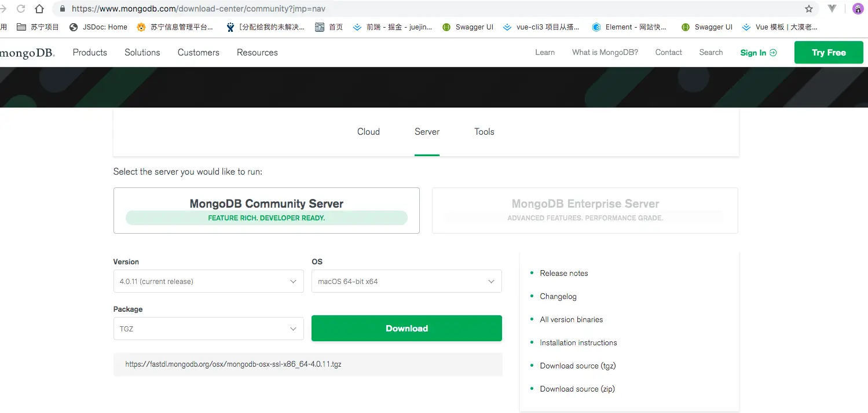This screenshot has width=868, height=413.
Task: Click Download source (tgz) link
Action: (x=578, y=366)
